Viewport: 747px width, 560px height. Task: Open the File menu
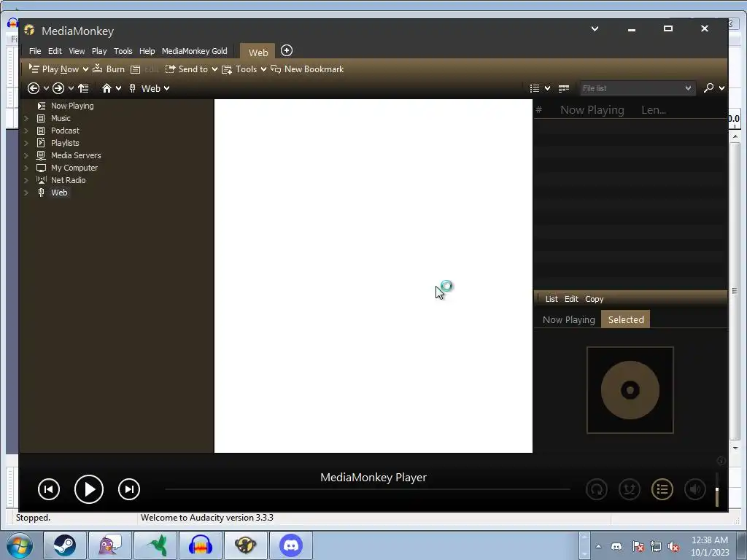point(35,51)
